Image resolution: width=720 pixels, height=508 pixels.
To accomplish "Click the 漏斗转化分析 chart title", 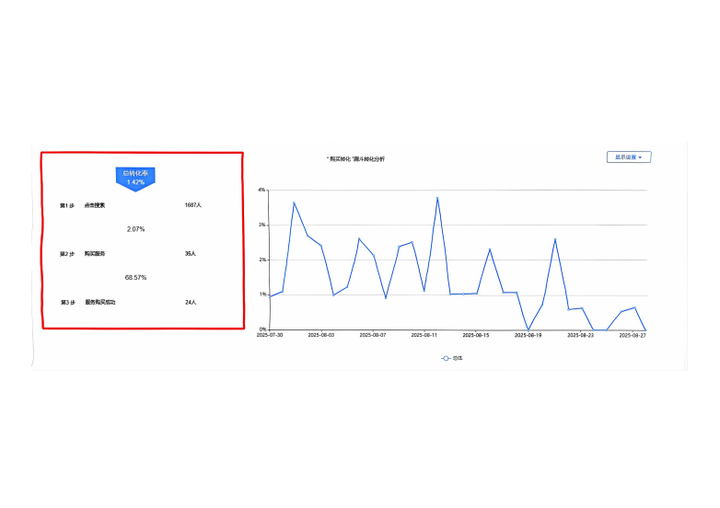I will (x=355, y=160).
